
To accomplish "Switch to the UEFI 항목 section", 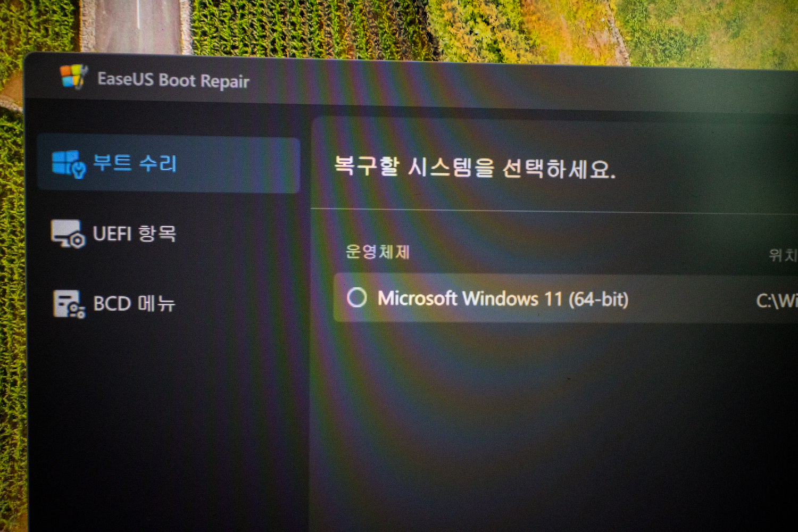I will click(113, 234).
